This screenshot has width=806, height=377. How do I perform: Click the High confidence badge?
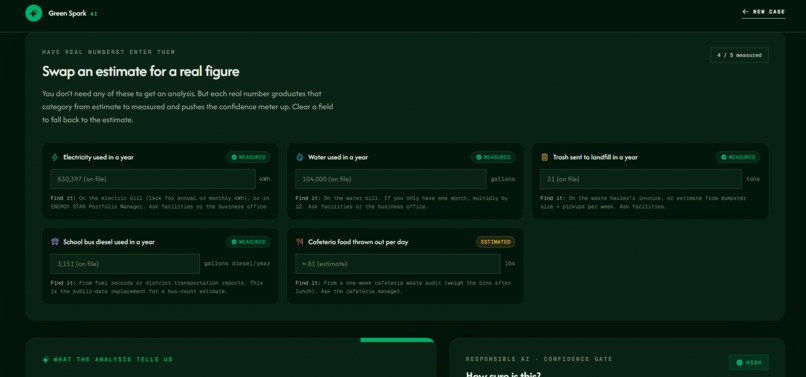pyautogui.click(x=748, y=362)
